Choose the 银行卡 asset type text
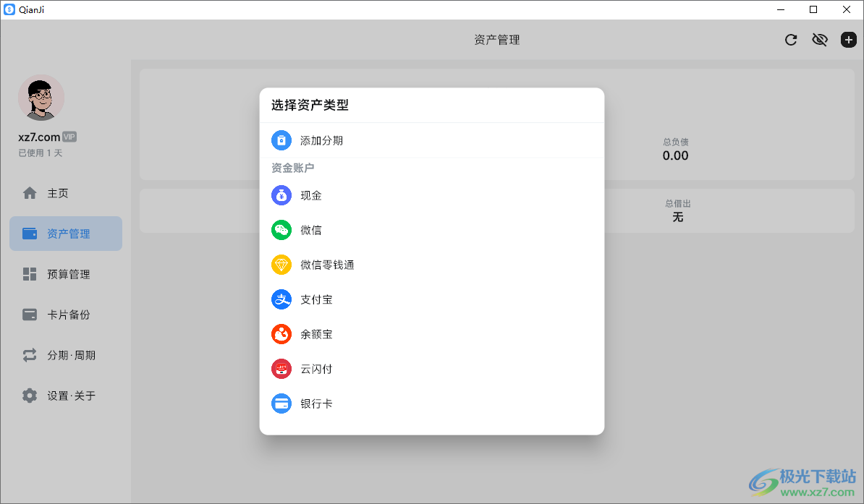Image resolution: width=864 pixels, height=504 pixels. [x=316, y=403]
